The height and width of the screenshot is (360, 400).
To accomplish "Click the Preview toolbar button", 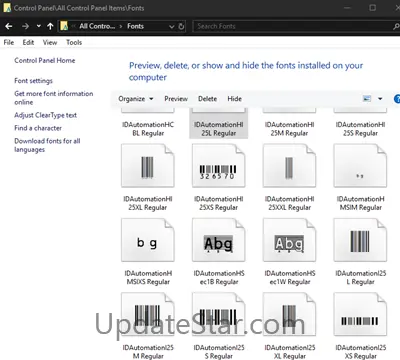I will coord(176,99).
